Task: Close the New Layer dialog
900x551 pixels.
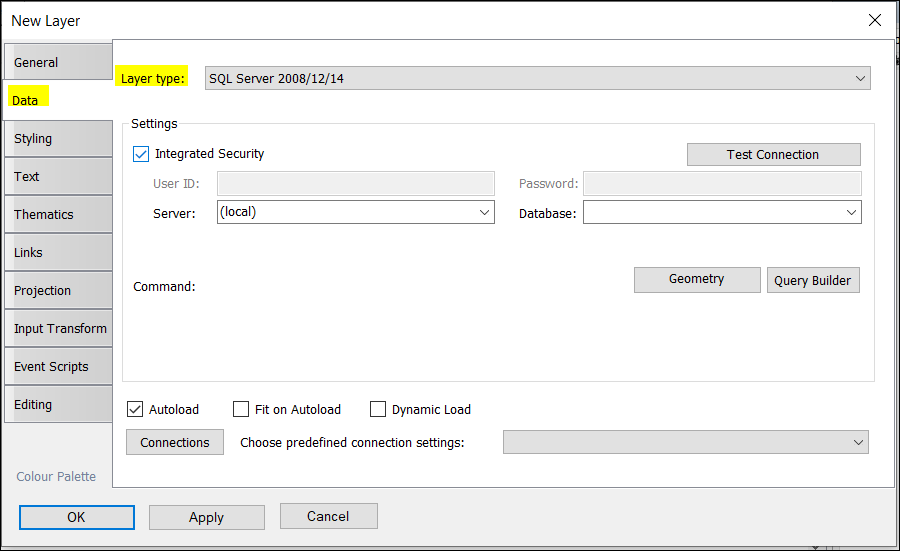Action: pos(874,20)
